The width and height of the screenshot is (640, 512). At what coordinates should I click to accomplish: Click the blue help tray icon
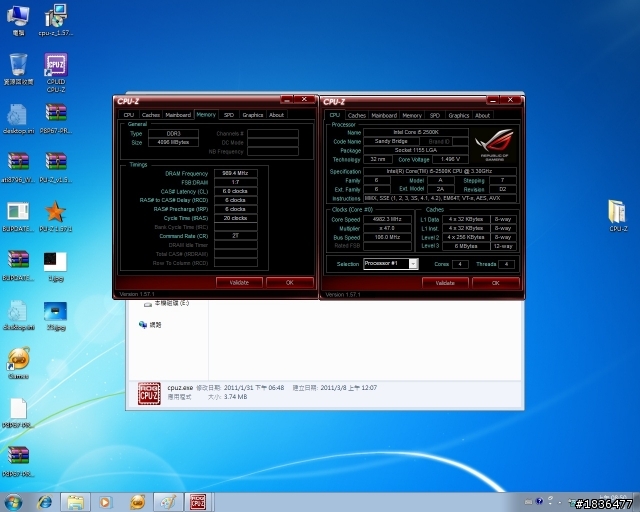[539, 501]
